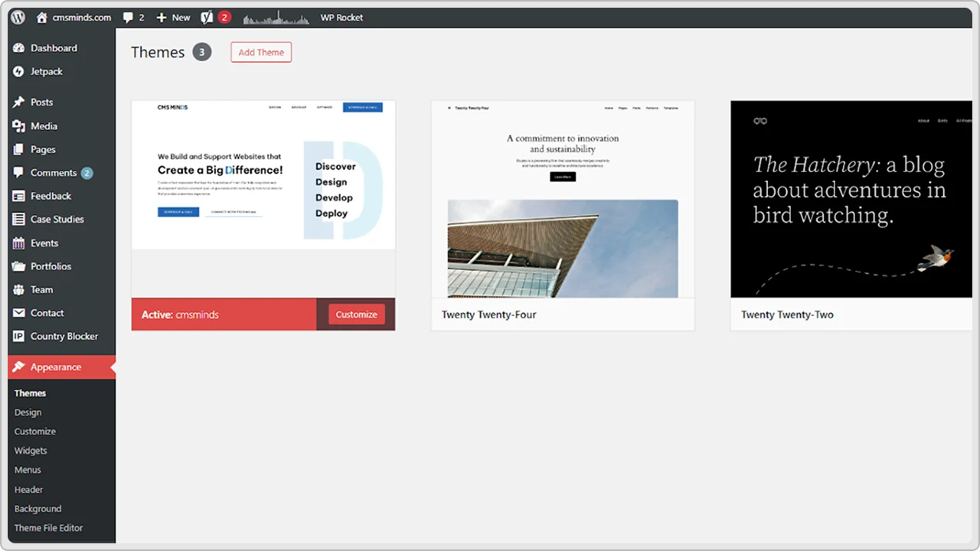Click the Country Blocker IP icon
This screenshot has width=980, height=551.
click(19, 336)
